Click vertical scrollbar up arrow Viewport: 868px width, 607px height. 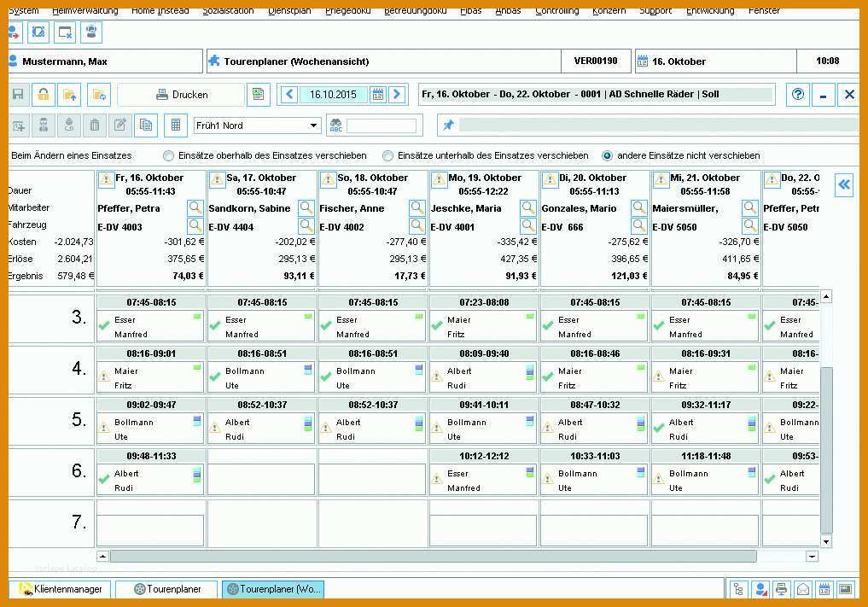click(x=826, y=296)
